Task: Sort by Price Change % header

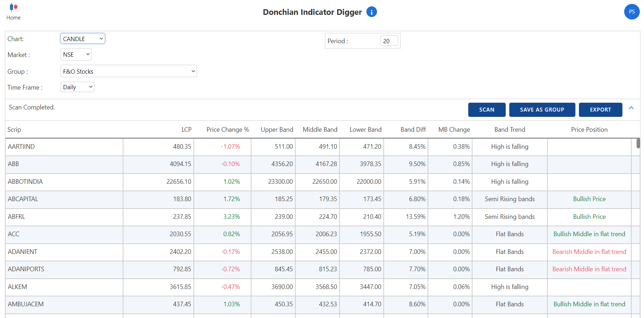Action: (x=228, y=130)
